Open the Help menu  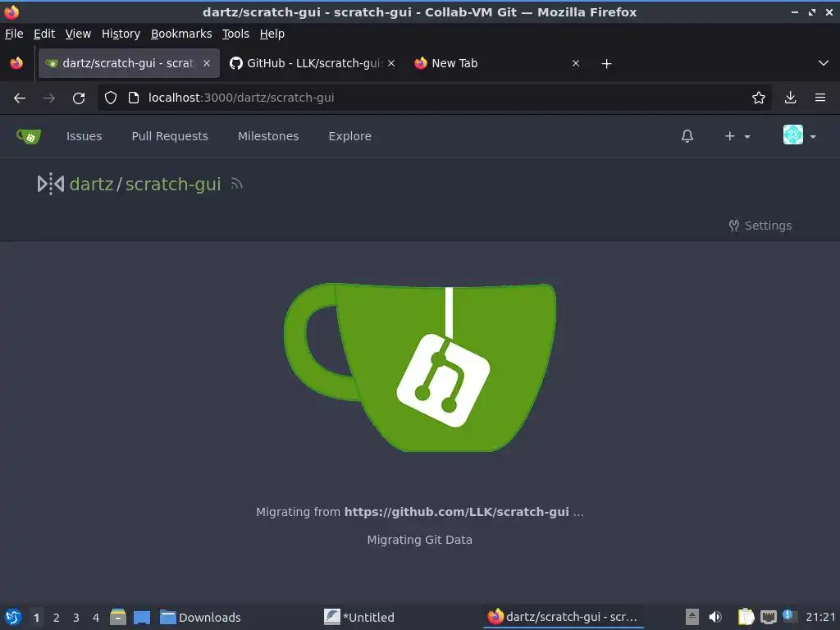point(272,34)
